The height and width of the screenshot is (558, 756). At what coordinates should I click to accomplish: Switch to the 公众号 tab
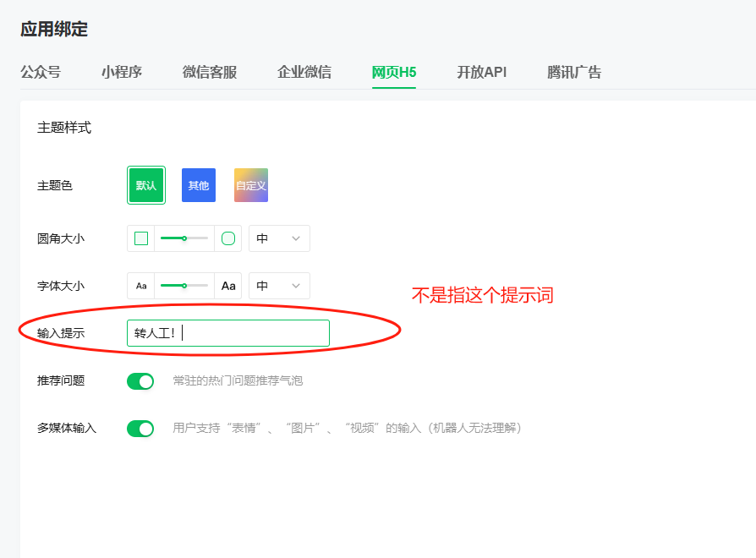41,72
